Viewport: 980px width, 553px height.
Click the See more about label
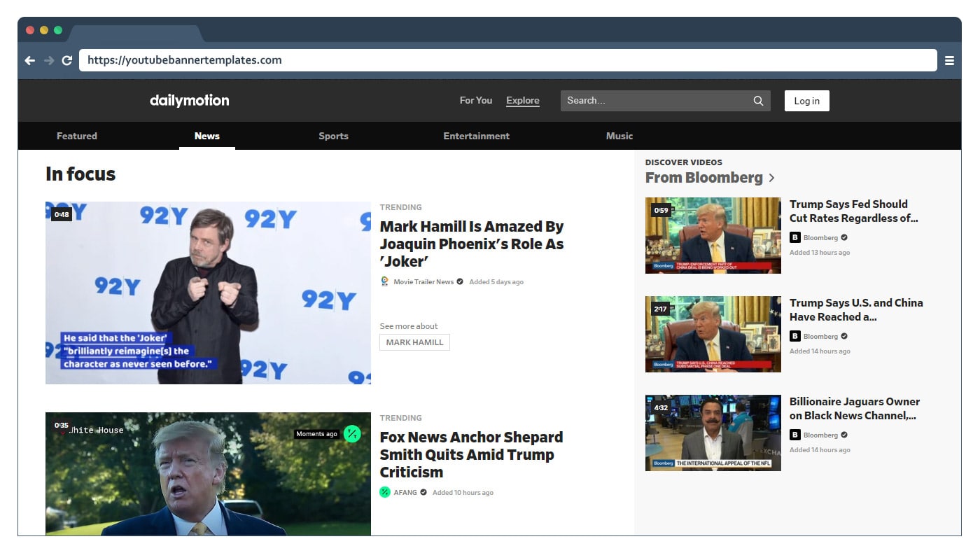click(409, 326)
